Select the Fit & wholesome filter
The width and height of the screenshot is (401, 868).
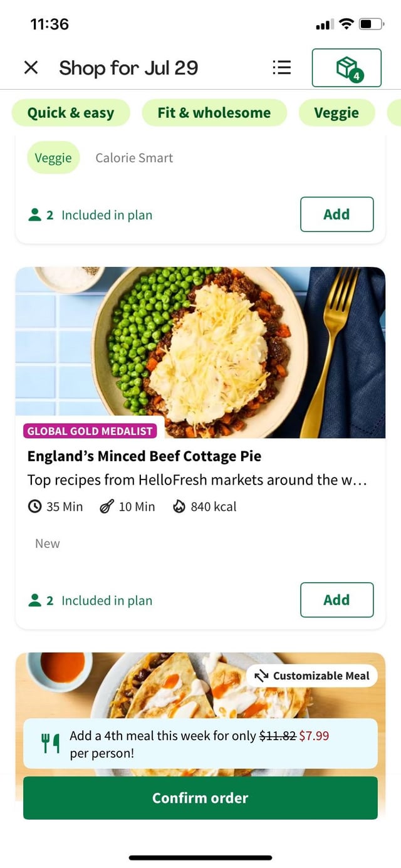pos(214,113)
